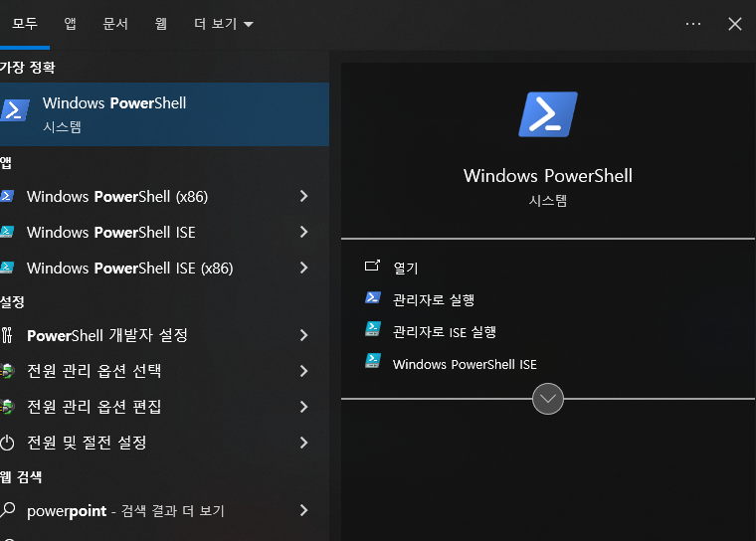The width and height of the screenshot is (756, 541).
Task: Expand 전원 관리 옵션 편집 arrow
Action: pos(303,407)
